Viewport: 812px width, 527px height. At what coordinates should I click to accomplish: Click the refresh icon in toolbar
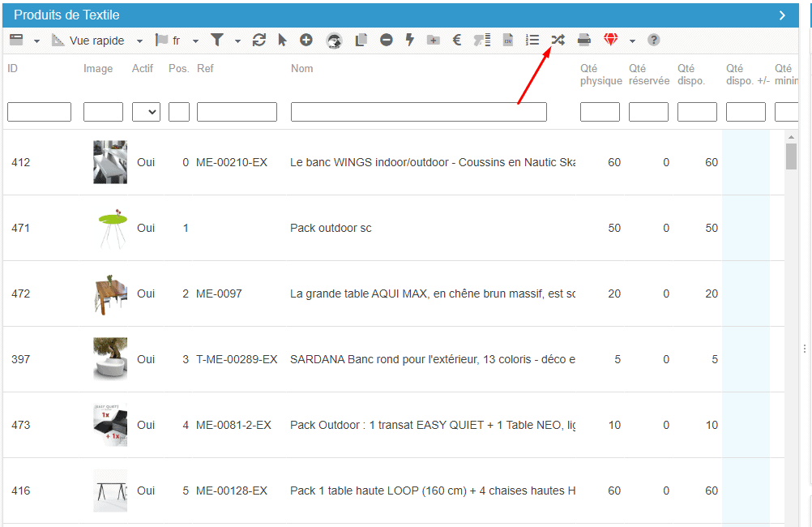(259, 40)
